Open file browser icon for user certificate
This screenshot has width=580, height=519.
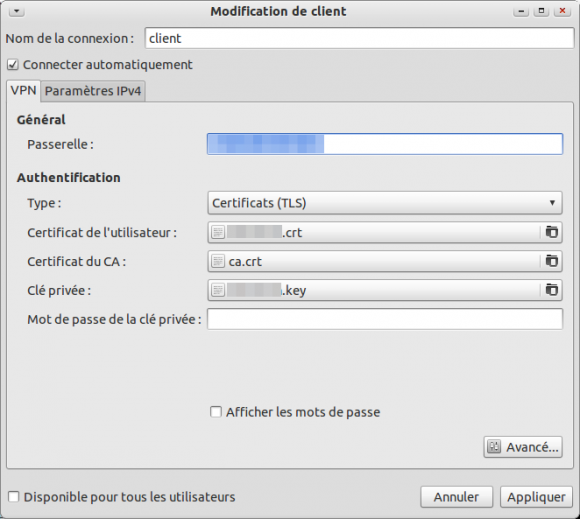click(552, 232)
